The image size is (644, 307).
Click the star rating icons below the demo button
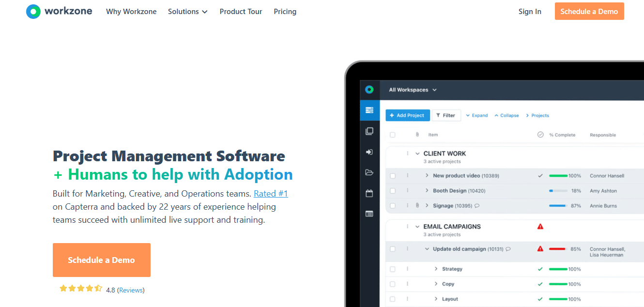tap(81, 289)
